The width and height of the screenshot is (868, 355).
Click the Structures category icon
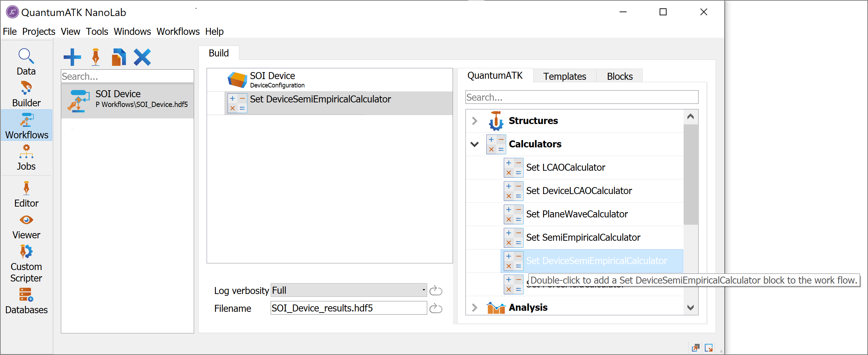496,121
